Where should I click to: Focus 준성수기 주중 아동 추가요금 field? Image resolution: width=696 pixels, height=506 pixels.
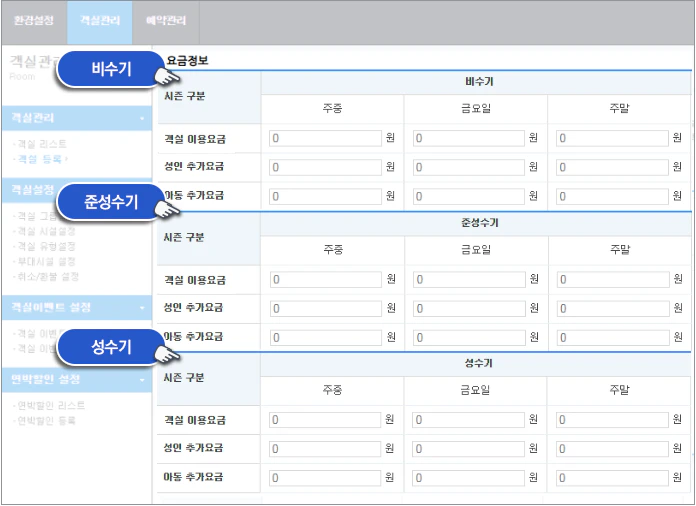326,338
